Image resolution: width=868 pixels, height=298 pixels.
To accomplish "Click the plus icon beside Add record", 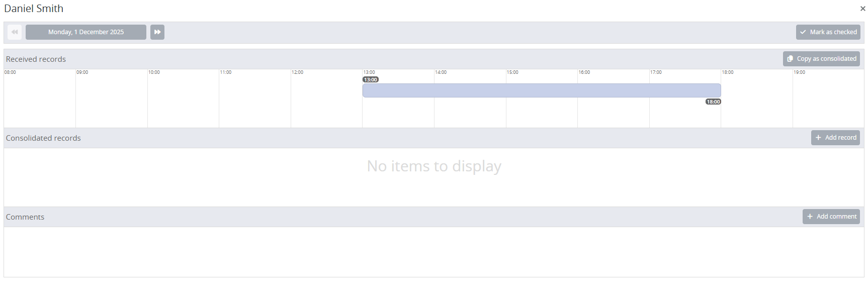I will 818,138.
